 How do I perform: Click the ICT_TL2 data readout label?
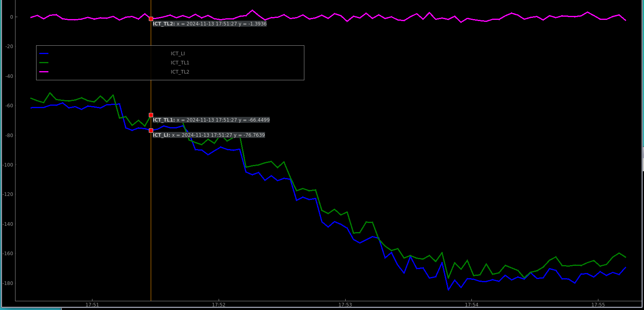pyautogui.click(x=210, y=24)
